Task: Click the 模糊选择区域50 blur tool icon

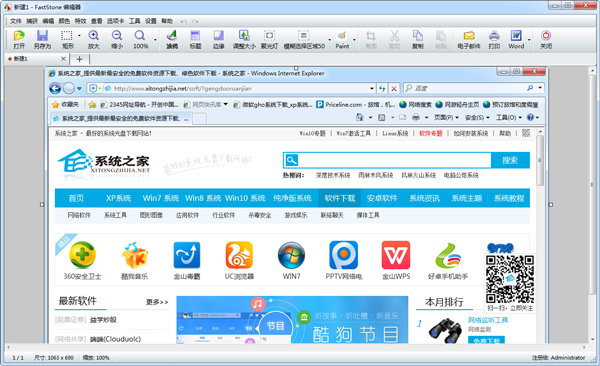Action: pyautogui.click(x=303, y=36)
